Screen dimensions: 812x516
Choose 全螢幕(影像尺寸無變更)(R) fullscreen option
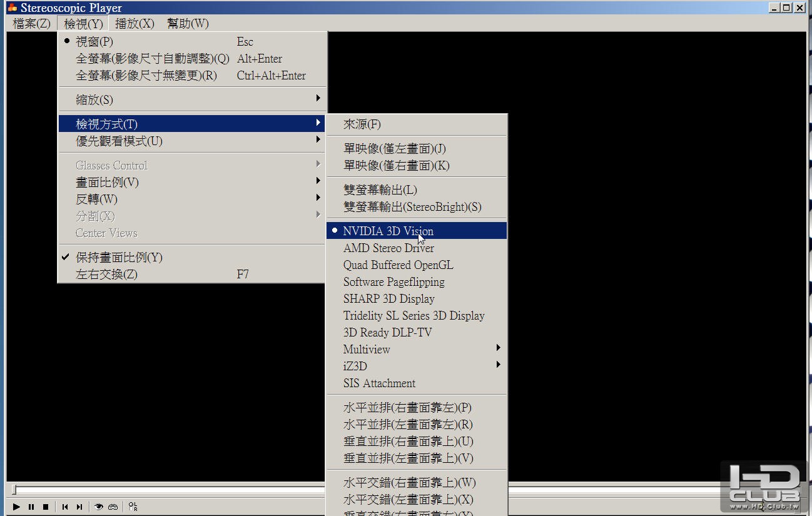(192, 76)
